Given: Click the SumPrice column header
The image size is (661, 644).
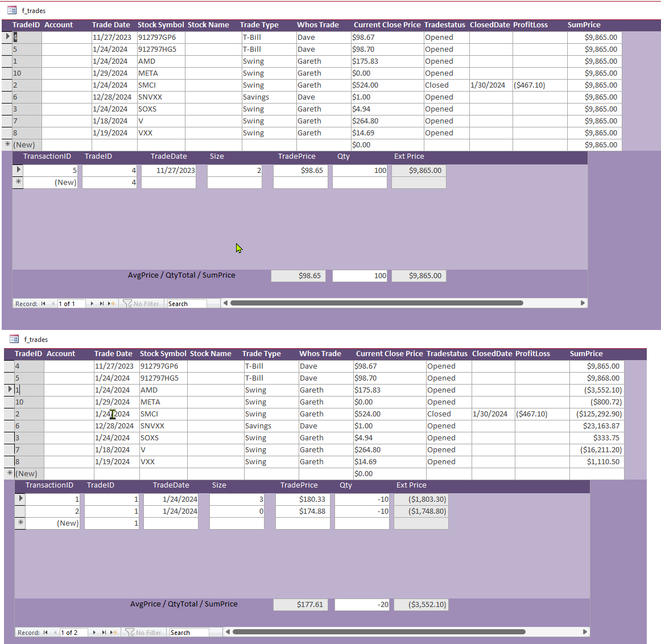Looking at the screenshot, I should pyautogui.click(x=584, y=24).
